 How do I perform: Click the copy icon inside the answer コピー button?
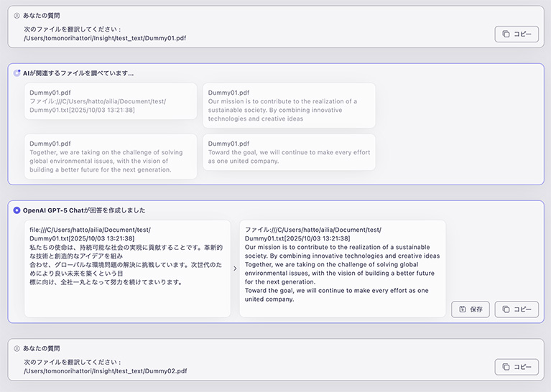click(506, 309)
